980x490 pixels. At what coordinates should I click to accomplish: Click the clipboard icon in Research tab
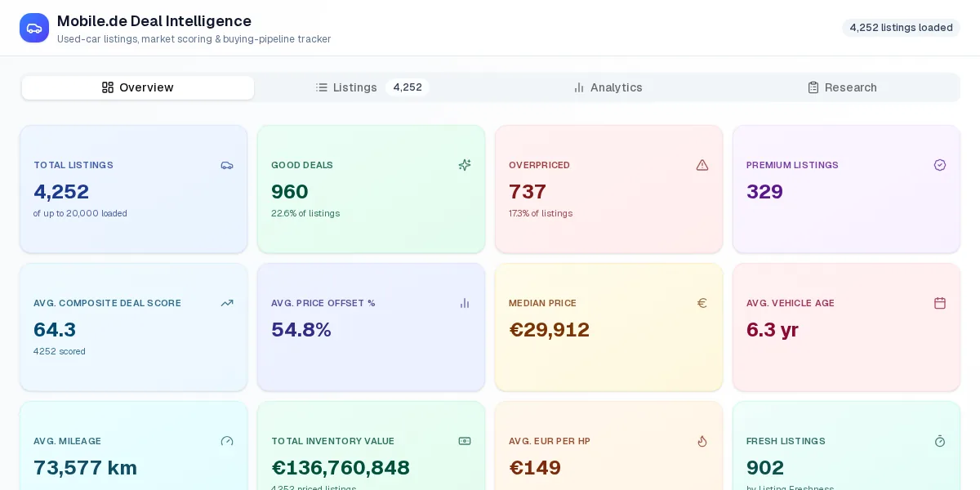point(813,87)
